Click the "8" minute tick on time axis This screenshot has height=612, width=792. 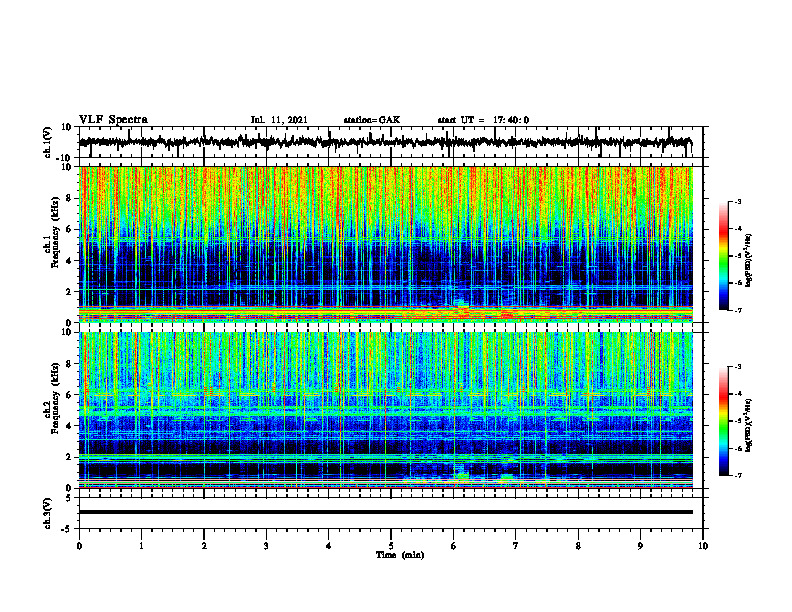[578, 546]
